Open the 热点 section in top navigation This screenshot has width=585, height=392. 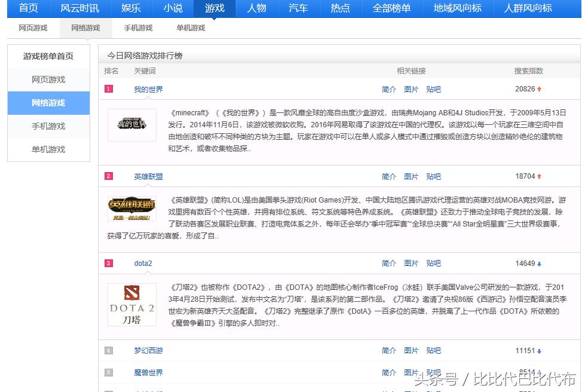[x=340, y=9]
